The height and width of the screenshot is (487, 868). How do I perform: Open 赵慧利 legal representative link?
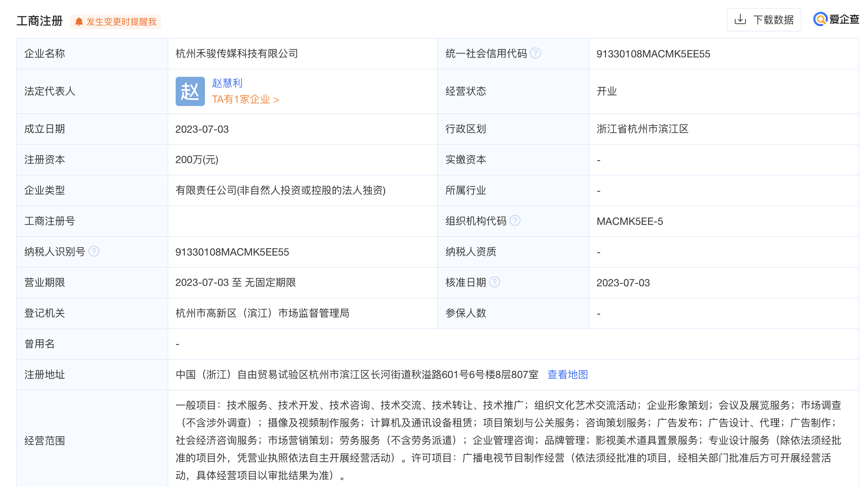(x=227, y=83)
